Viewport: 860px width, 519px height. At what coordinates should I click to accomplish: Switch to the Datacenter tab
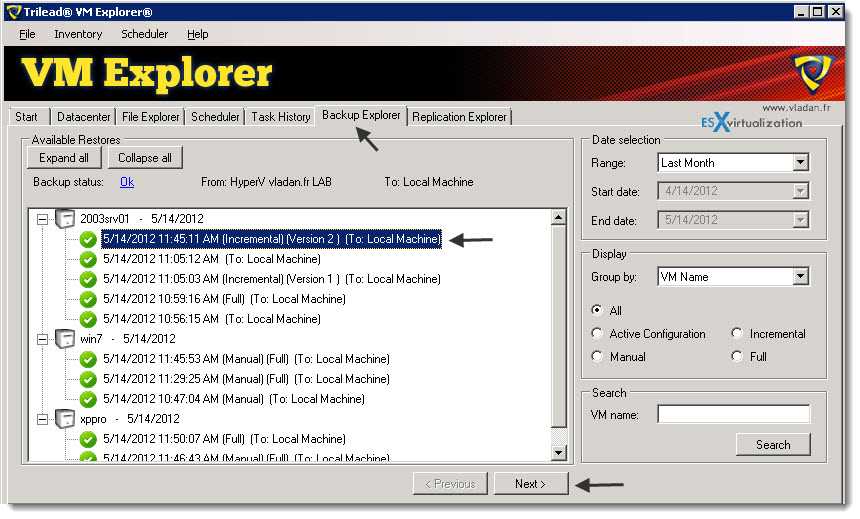click(x=83, y=117)
